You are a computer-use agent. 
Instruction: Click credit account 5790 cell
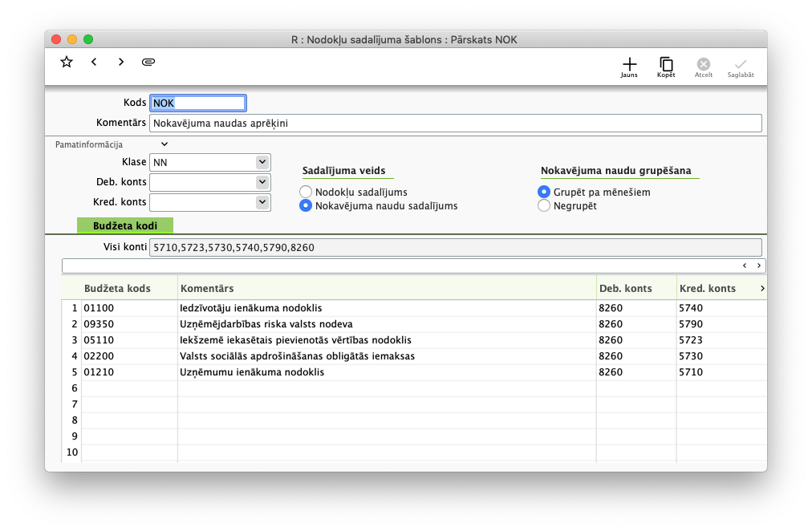(721, 324)
